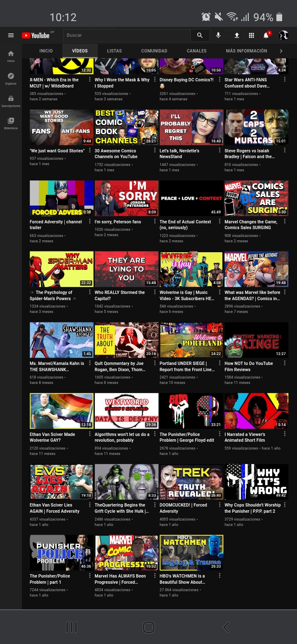
Task: Open title Ethan Van Sciver Made Wolverine GAY?
Action: click(x=52, y=437)
